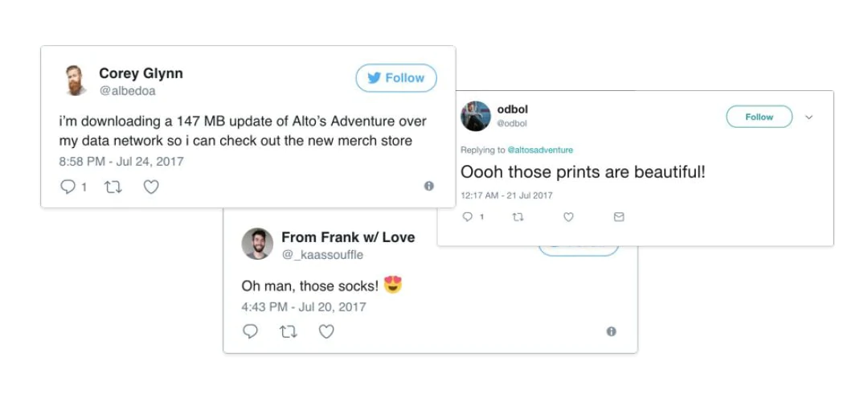Like the socks tweet
Image resolution: width=868 pixels, height=407 pixels.
[326, 331]
